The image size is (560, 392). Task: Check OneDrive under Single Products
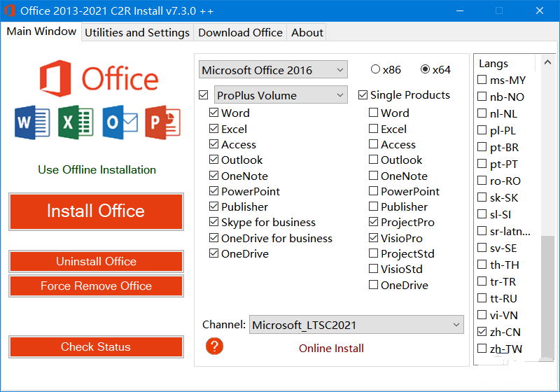[x=373, y=284]
